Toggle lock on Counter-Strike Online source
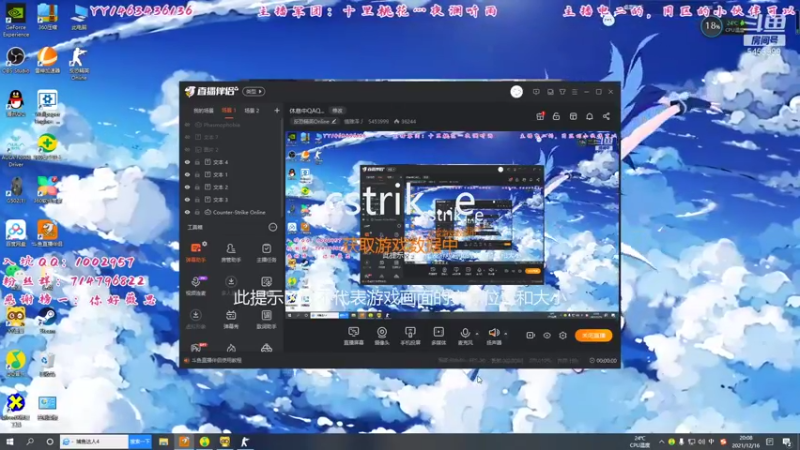Image resolution: width=800 pixels, height=450 pixels. [x=197, y=212]
